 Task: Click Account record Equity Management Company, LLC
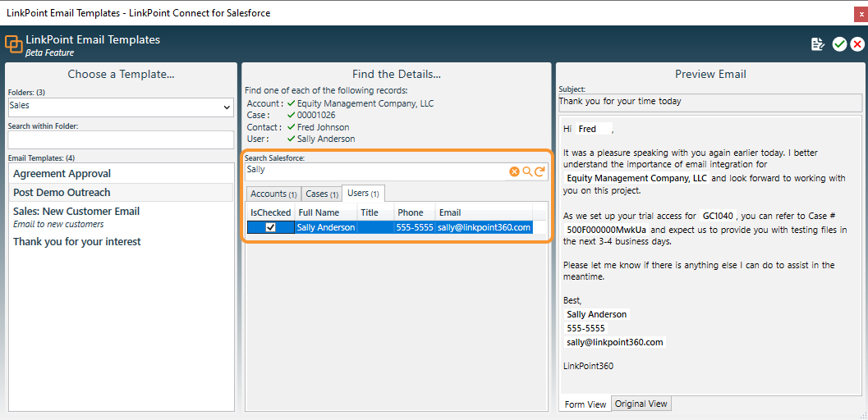pos(365,103)
